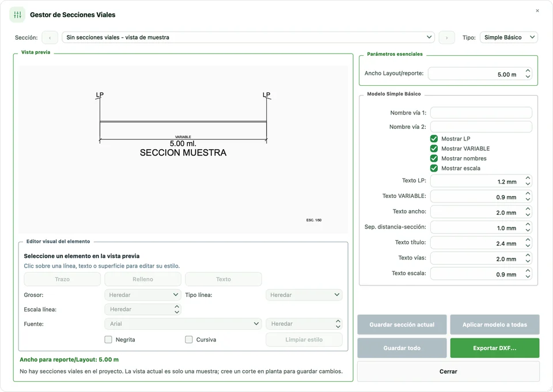Image resolution: width=553 pixels, height=392 pixels.
Task: Open the Sección dropdown list
Action: click(x=248, y=37)
